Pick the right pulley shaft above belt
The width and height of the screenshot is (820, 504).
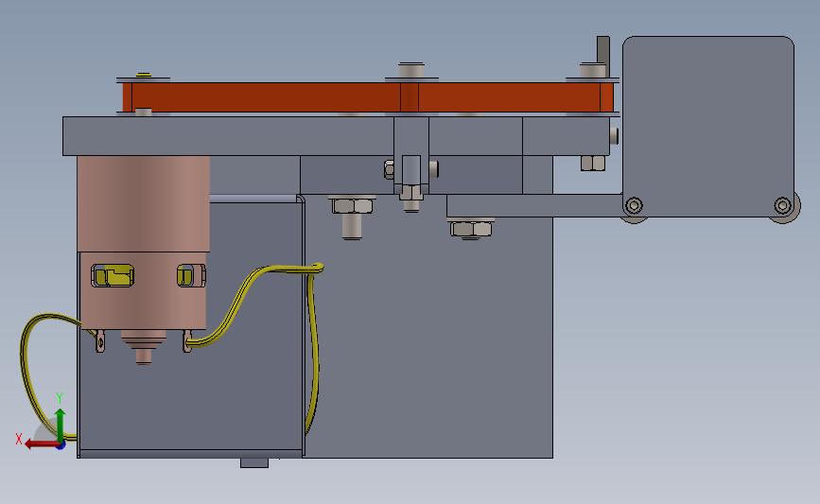[592, 70]
